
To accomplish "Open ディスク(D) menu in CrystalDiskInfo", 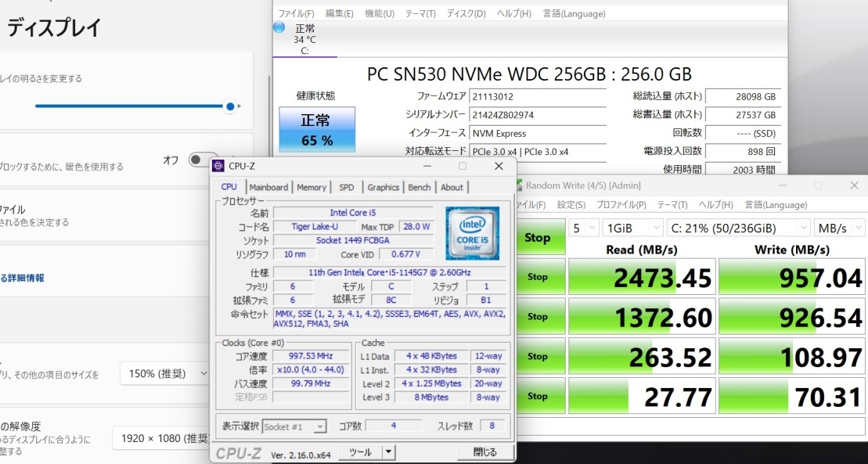I will 466,13.
